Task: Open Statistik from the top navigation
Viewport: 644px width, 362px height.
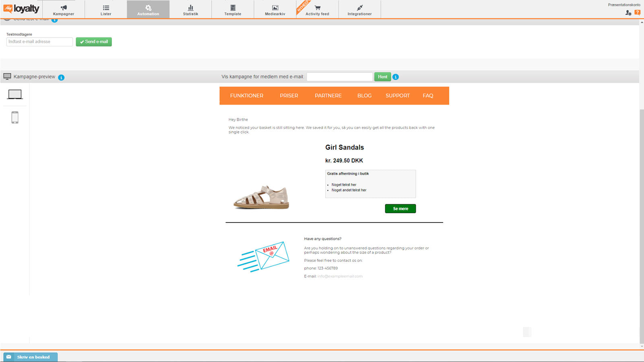Action: coord(190,10)
